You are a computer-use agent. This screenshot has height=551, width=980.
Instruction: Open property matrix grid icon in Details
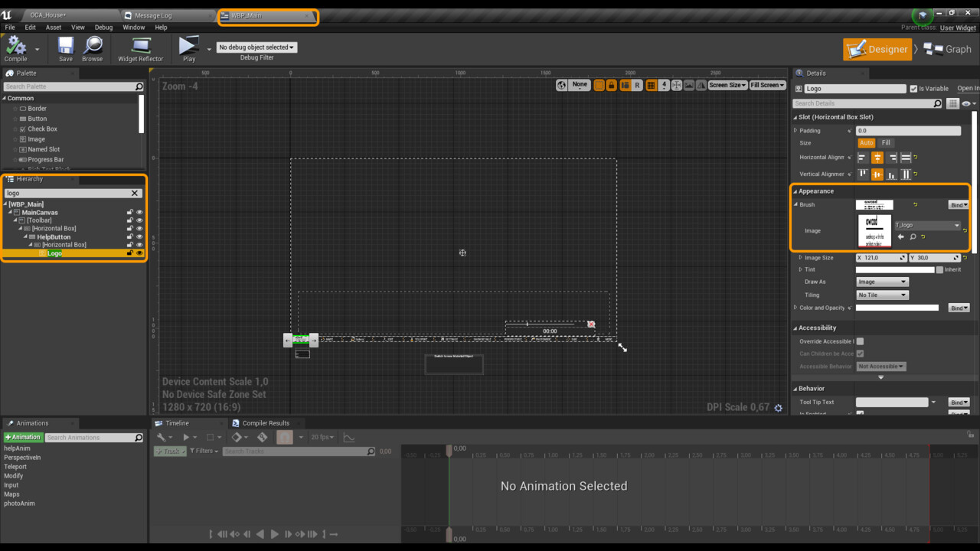coord(952,103)
